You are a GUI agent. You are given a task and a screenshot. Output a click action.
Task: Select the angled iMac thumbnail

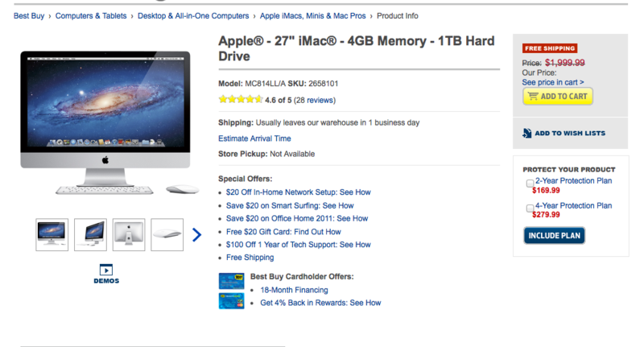(x=90, y=235)
